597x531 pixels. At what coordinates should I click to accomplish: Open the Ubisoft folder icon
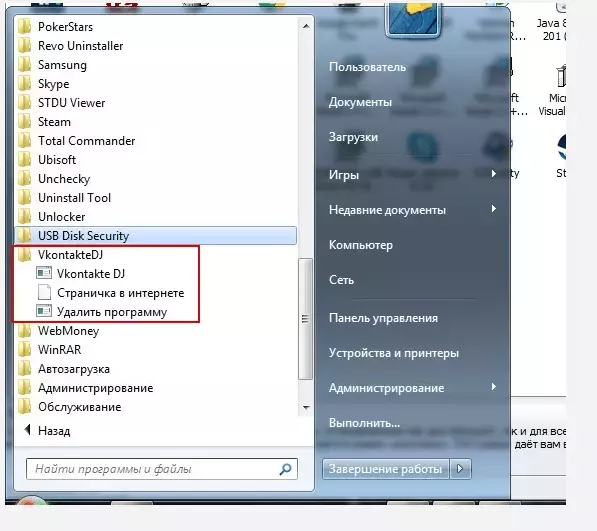pyautogui.click(x=25, y=160)
